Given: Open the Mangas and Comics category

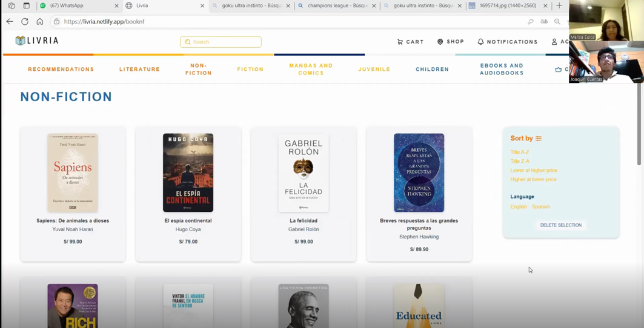Looking at the screenshot, I should coord(311,70).
